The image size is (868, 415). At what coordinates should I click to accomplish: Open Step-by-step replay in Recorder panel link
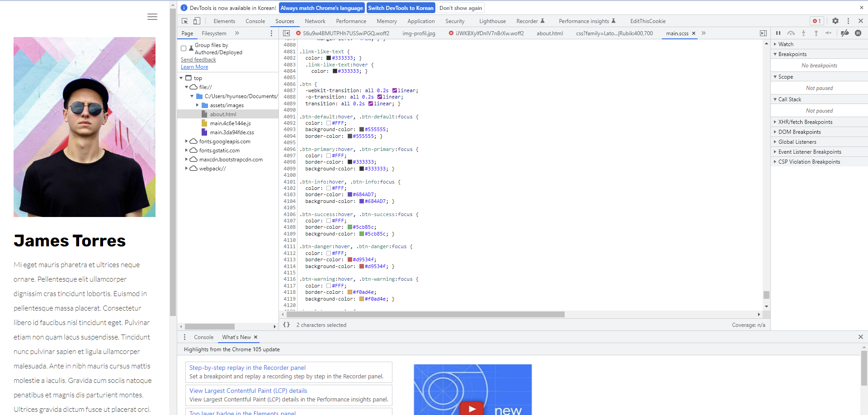point(247,368)
